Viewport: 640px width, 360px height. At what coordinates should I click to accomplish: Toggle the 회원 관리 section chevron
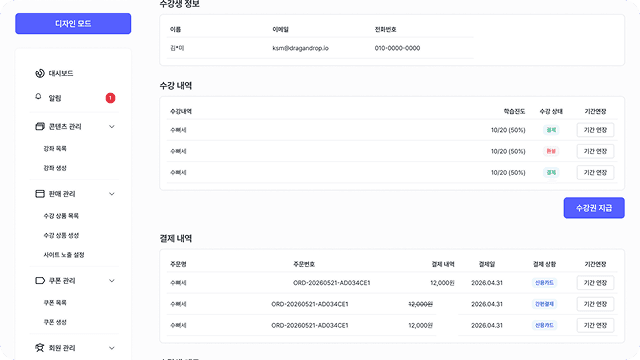112,348
